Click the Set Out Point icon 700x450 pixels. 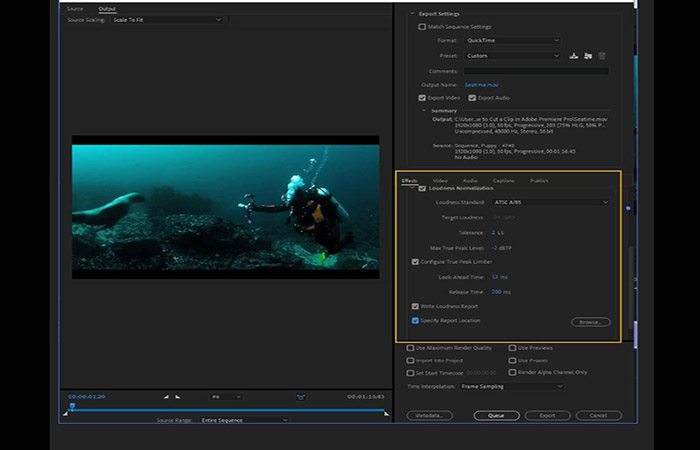(x=178, y=396)
